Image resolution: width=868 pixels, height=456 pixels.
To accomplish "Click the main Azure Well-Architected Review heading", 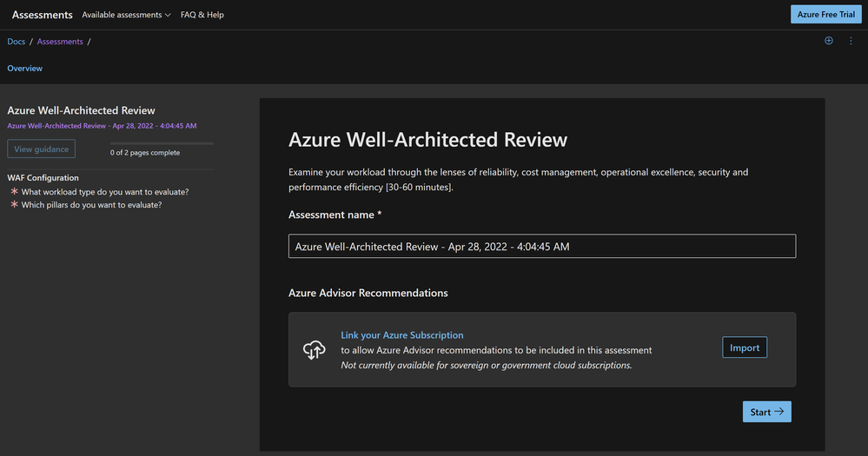I will tap(427, 140).
